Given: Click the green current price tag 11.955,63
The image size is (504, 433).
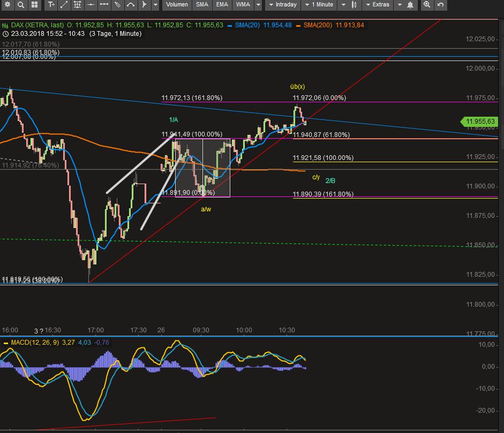Looking at the screenshot, I should [x=479, y=121].
